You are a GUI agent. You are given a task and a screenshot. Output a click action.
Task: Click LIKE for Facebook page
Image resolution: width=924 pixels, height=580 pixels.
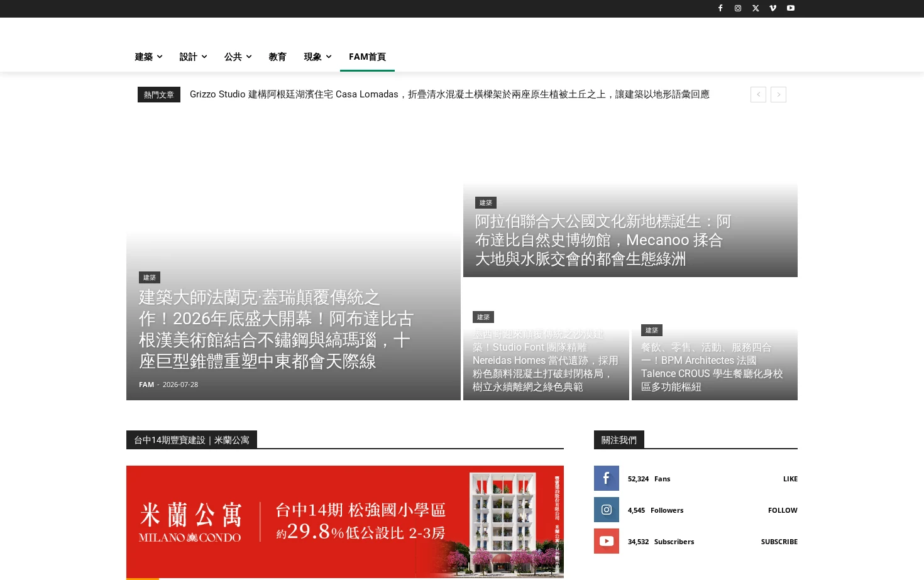tap(790, 479)
